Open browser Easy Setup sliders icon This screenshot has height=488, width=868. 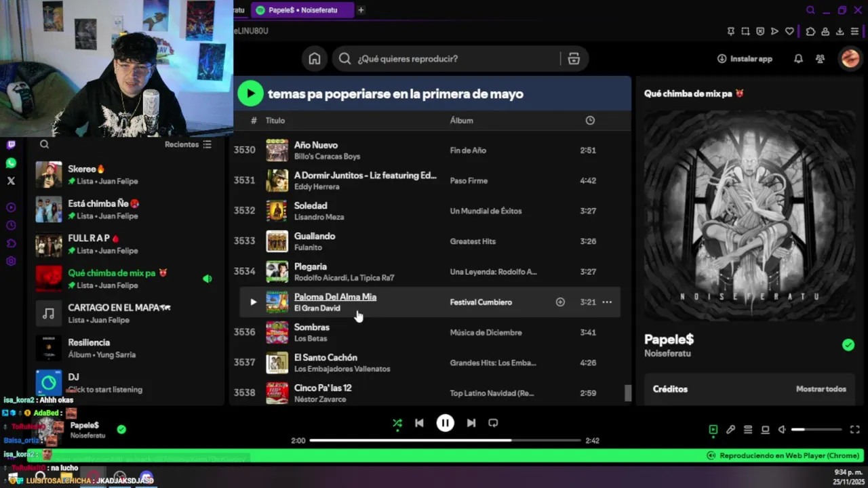tap(854, 31)
